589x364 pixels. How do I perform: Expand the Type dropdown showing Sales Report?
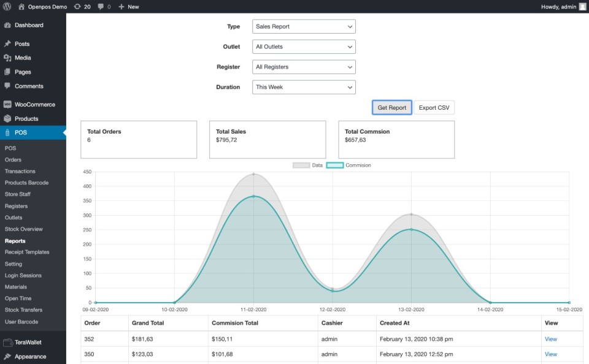pyautogui.click(x=304, y=27)
